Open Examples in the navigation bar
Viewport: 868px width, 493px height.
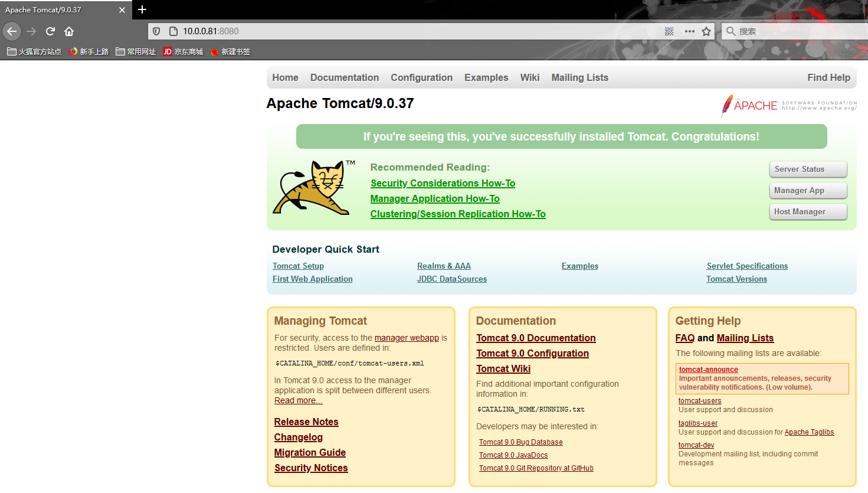point(486,77)
